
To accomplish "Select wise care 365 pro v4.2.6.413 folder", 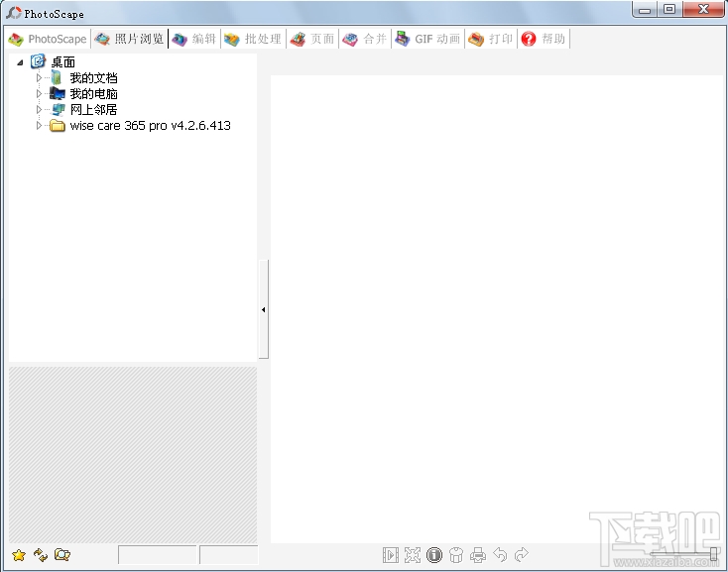I will [151, 125].
